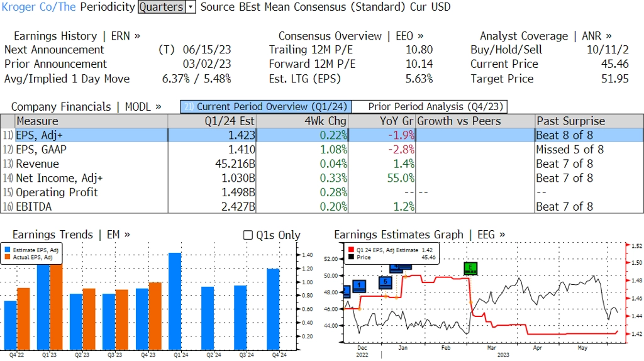Click the YoY Gr column header
The height and width of the screenshot is (361, 644).
pos(382,121)
